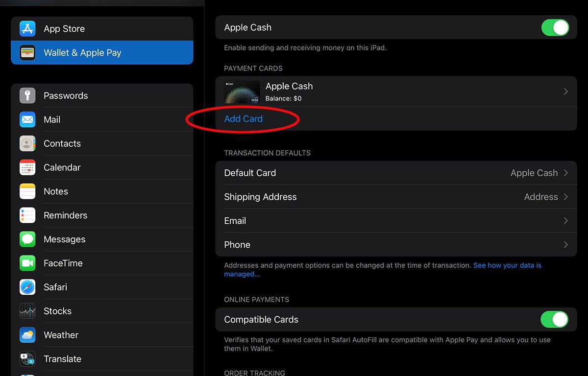Select Messages label in settings sidebar
Screen dimensions: 588x376
click(65, 239)
